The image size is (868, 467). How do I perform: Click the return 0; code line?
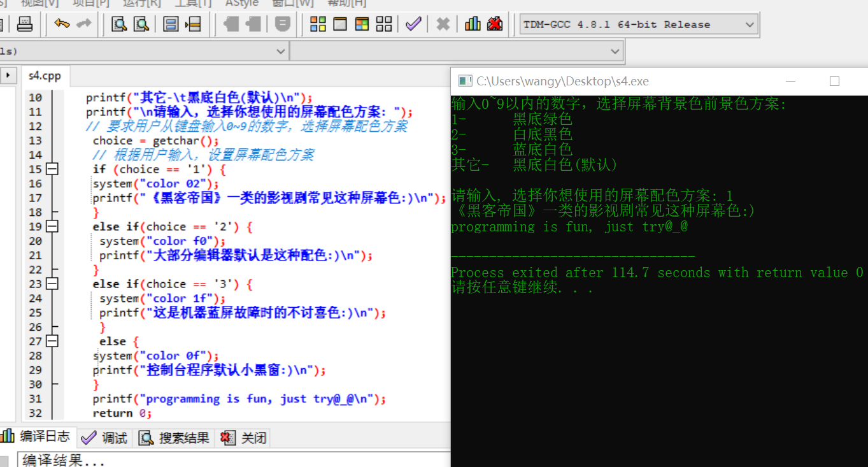point(122,413)
